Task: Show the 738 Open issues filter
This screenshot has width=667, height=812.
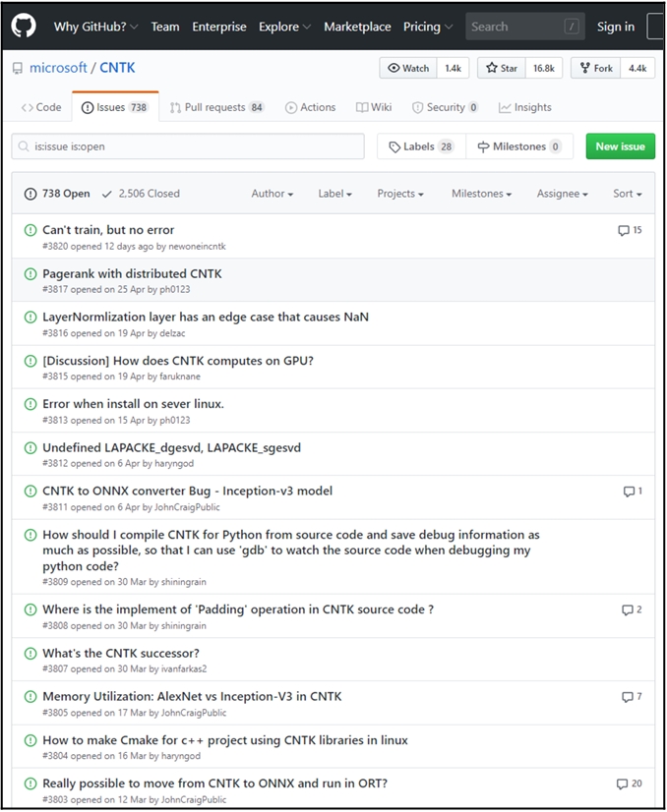Action: pyautogui.click(x=57, y=194)
